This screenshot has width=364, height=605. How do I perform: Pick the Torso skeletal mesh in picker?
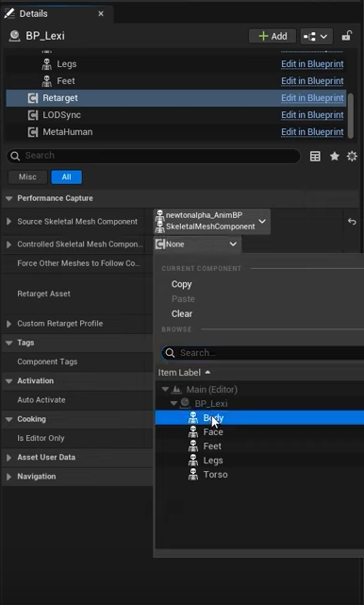259,475
